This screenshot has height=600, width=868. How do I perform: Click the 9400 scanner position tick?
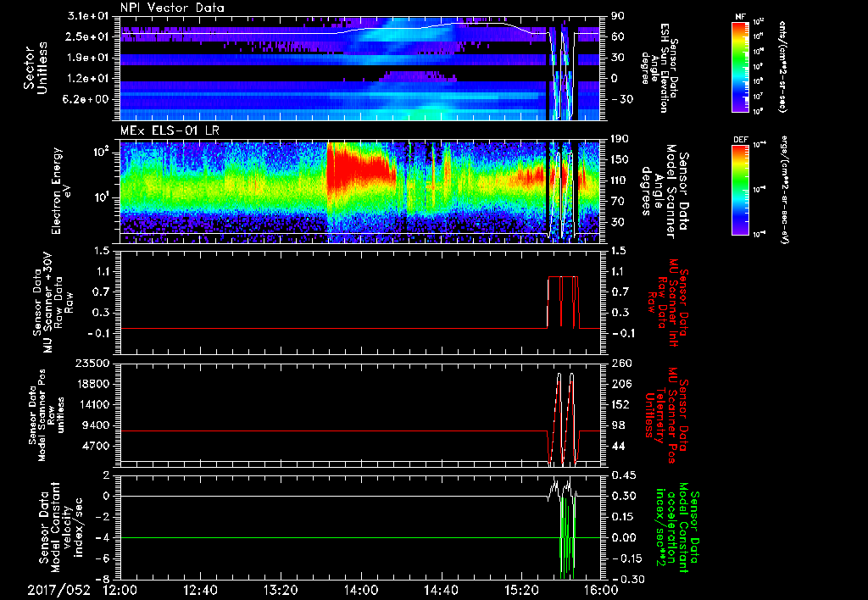(x=97, y=425)
